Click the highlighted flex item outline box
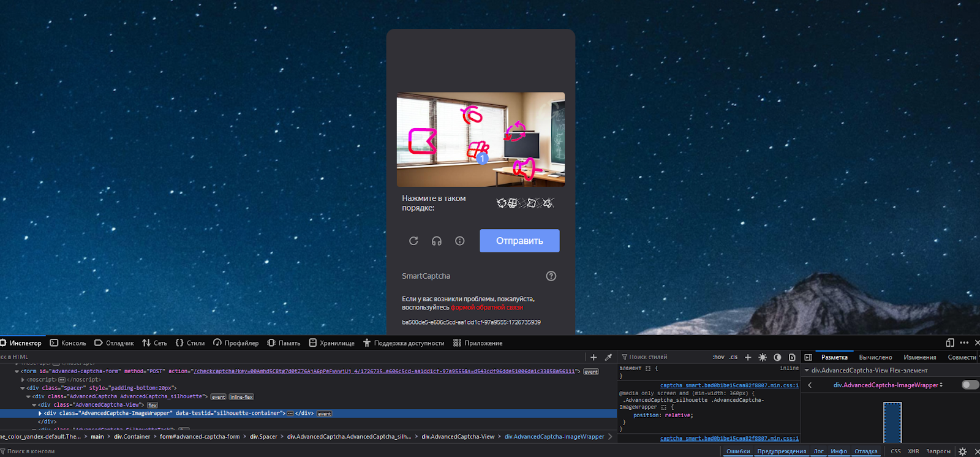The image size is (980, 457). coord(892,422)
